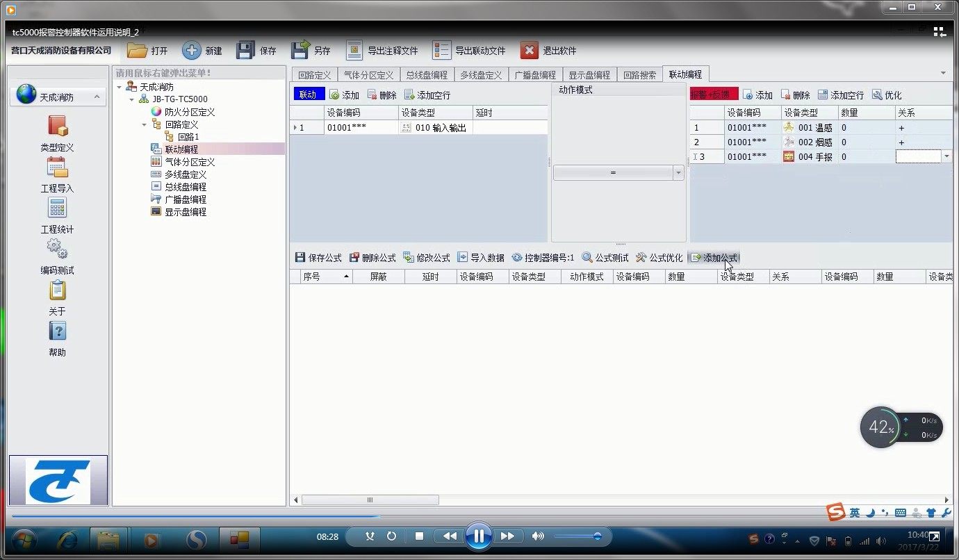Click 删除 in the 联动 panel toolbar
Viewport: 959px width, 560px height.
coord(382,94)
